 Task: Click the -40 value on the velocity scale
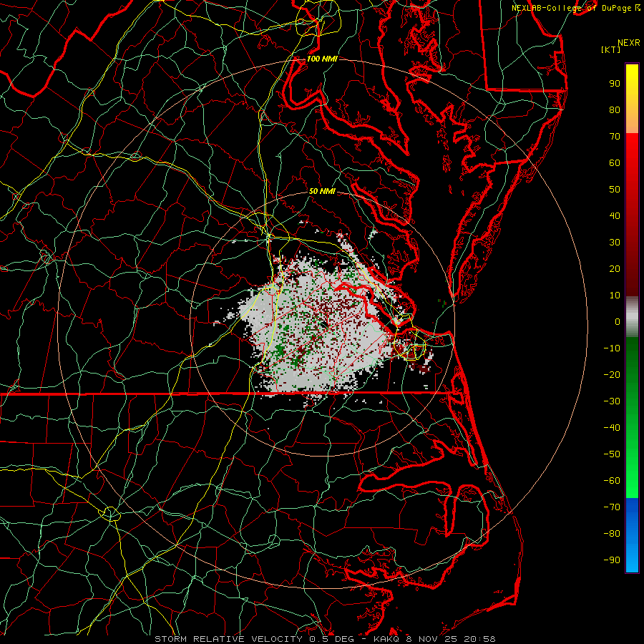[x=612, y=428]
